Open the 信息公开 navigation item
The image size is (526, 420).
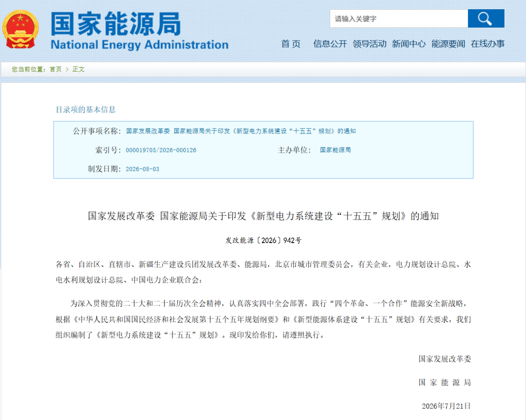point(330,44)
